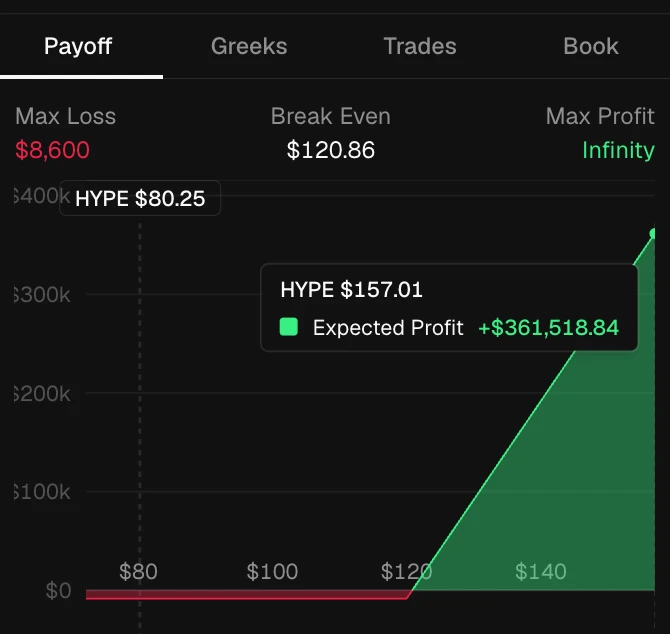This screenshot has height=634, width=670.
Task: Click the Max Loss label
Action: pyautogui.click(x=65, y=116)
